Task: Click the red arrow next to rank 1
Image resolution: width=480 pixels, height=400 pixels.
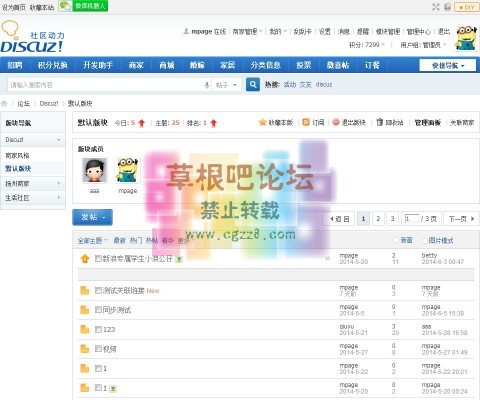Action: tap(214, 123)
